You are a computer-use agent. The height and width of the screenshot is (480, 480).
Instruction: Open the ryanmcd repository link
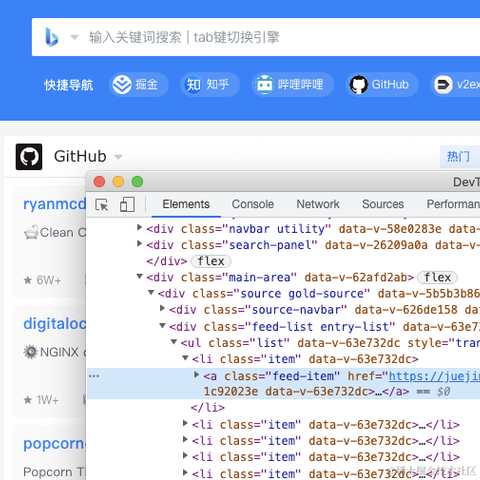(55, 204)
